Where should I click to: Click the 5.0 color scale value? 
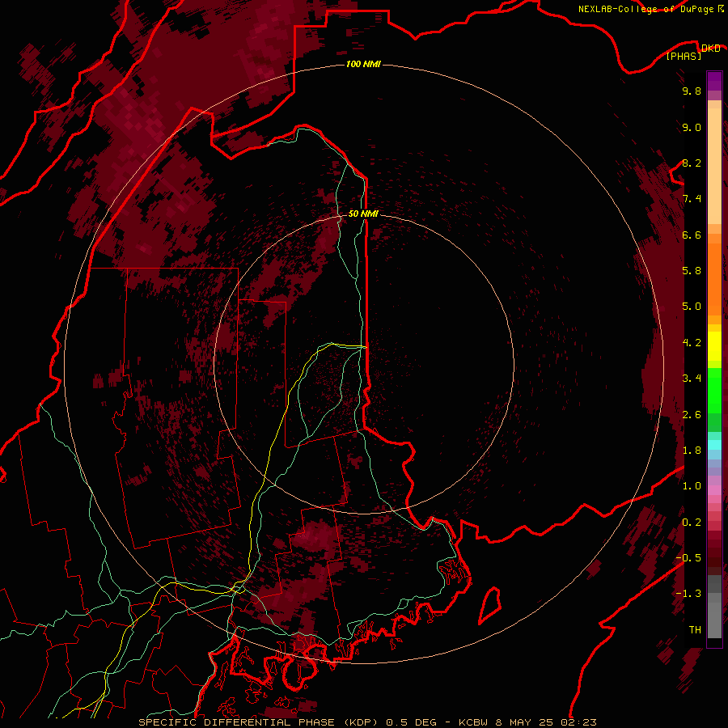692,307
